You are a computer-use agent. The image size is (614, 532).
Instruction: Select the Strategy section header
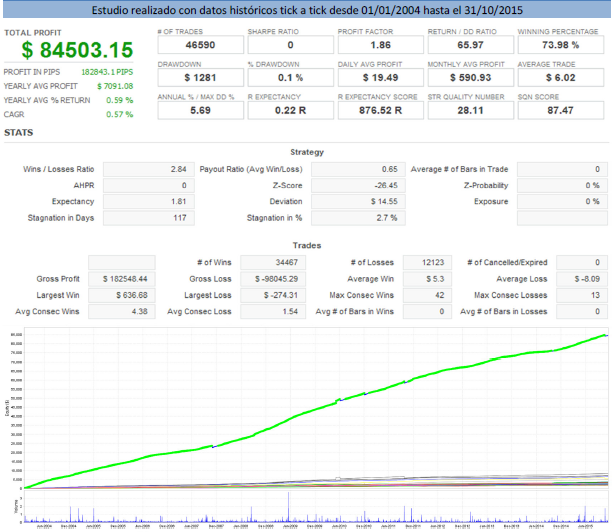point(306,152)
